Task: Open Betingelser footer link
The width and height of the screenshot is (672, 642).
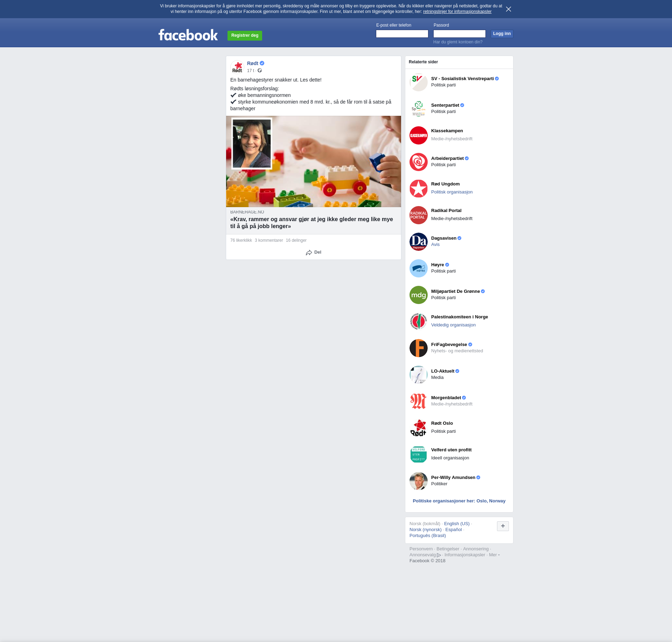Action: click(x=448, y=549)
